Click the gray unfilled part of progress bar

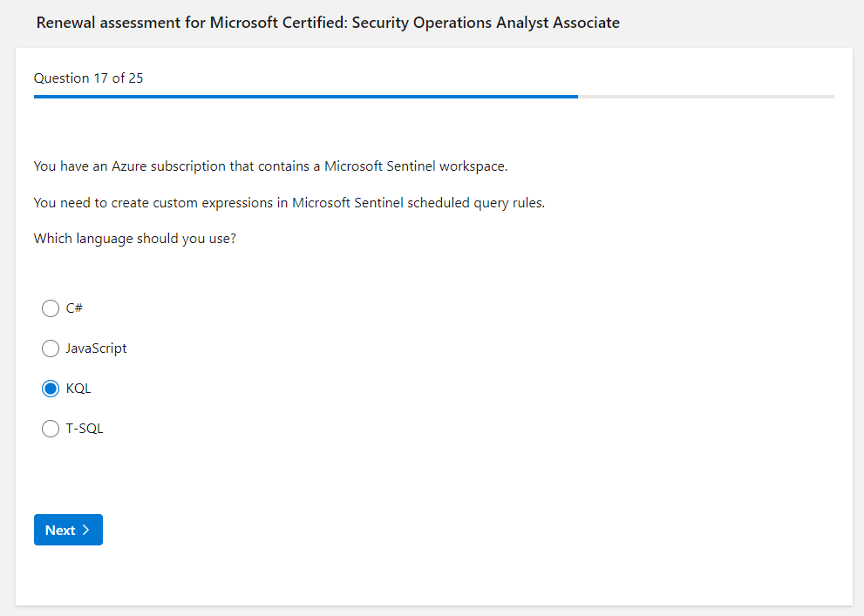[x=706, y=97]
